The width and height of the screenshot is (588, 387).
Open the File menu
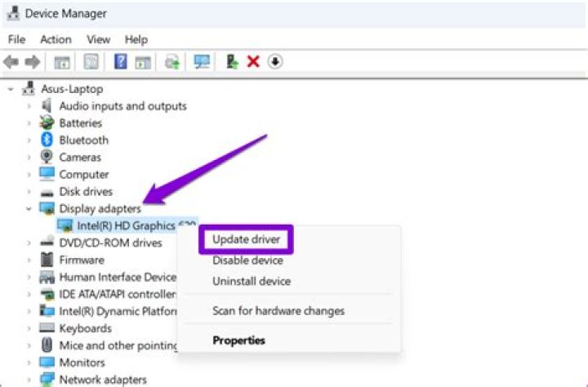pos(16,39)
